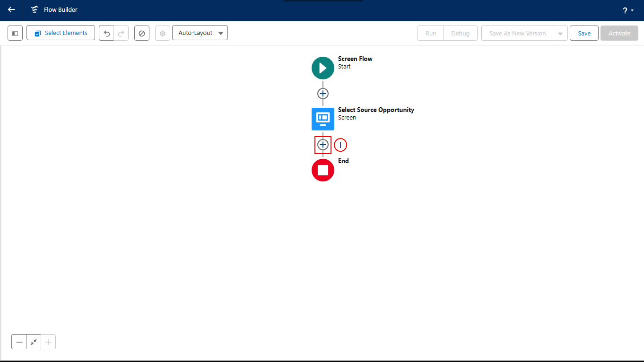Click the Screen Flow label
The height and width of the screenshot is (362, 644).
tap(355, 59)
